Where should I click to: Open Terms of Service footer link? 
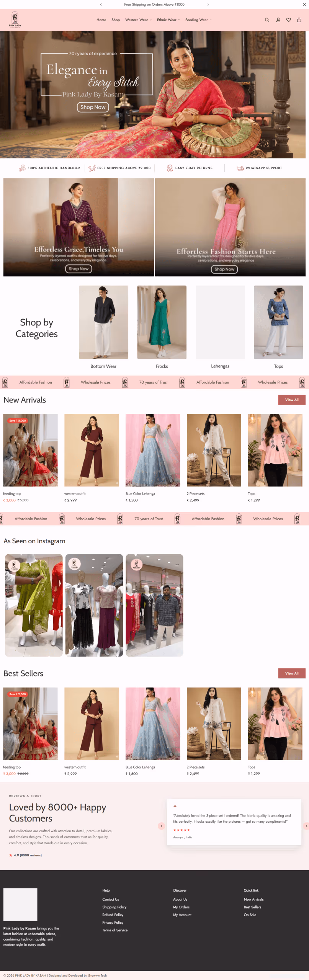click(115, 930)
